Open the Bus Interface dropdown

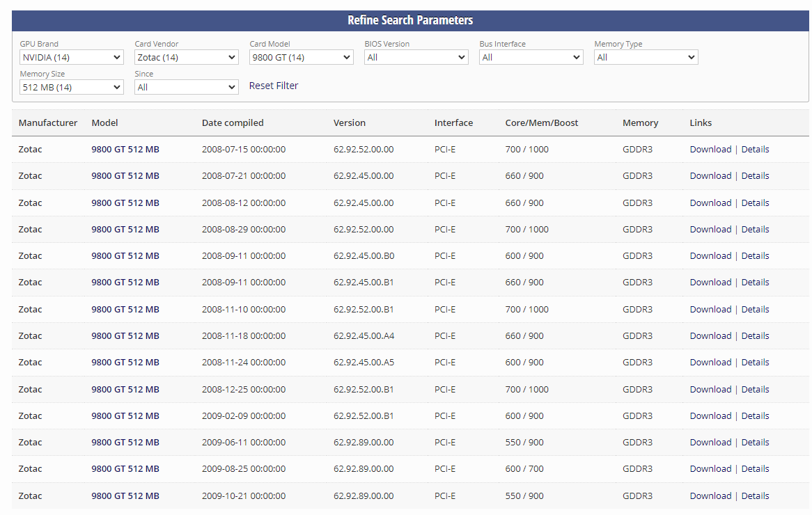point(531,58)
